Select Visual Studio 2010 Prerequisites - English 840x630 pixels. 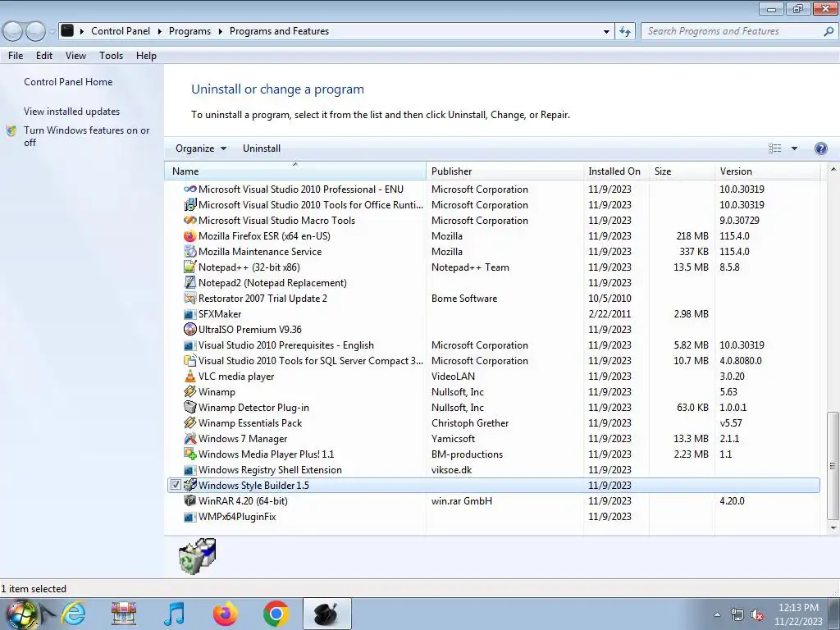tap(493, 345)
